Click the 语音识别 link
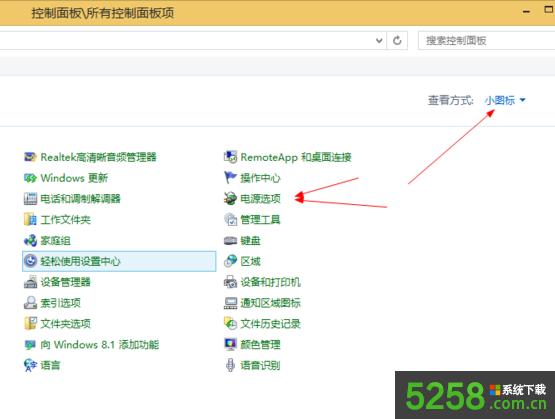The height and width of the screenshot is (419, 555). pyautogui.click(x=260, y=365)
